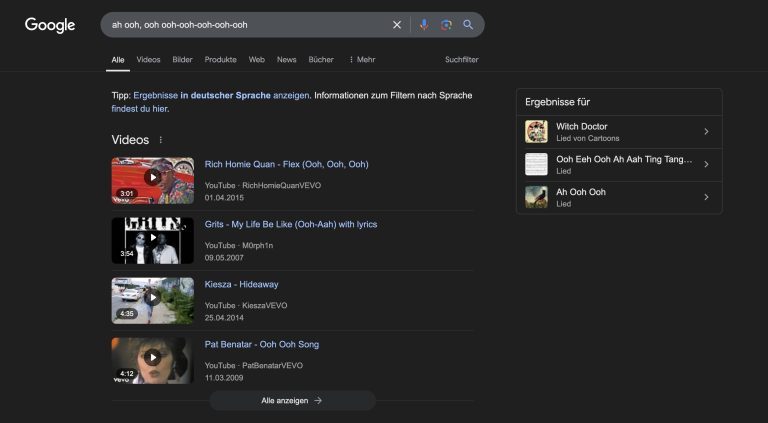
Task: Switch to the Bilder tab
Action: 182,60
